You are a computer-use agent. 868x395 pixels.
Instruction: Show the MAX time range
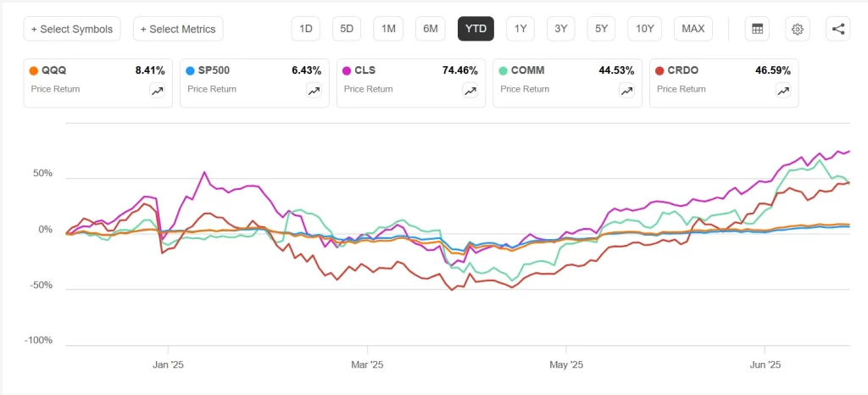[693, 29]
